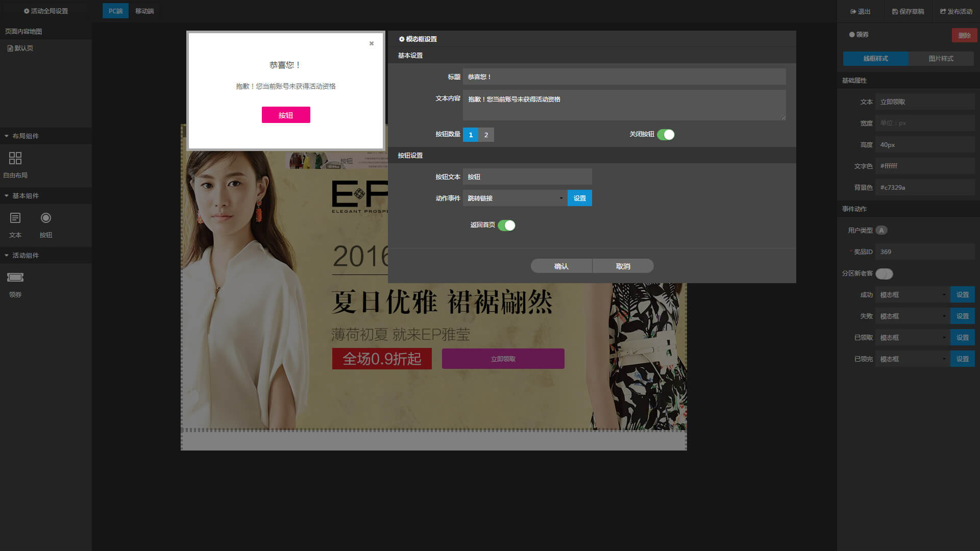Click 设置 for the 已领完 event

click(x=962, y=359)
